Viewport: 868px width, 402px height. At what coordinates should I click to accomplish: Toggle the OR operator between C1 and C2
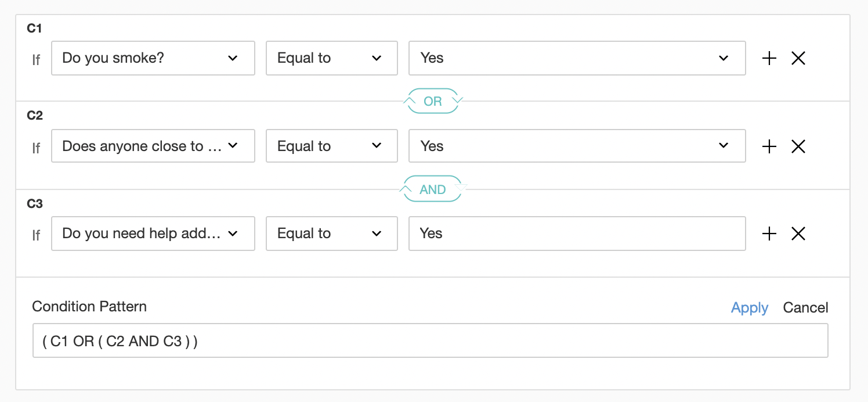433,101
